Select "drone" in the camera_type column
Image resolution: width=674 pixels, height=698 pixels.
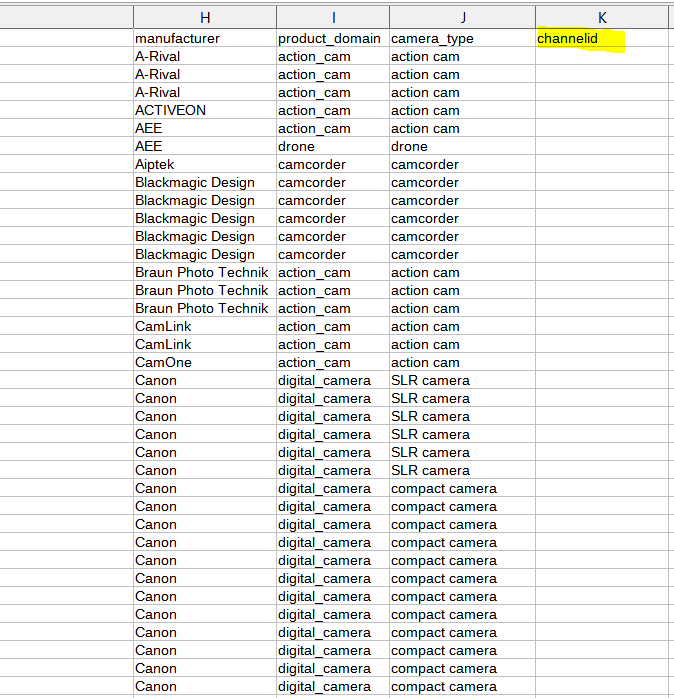click(463, 146)
